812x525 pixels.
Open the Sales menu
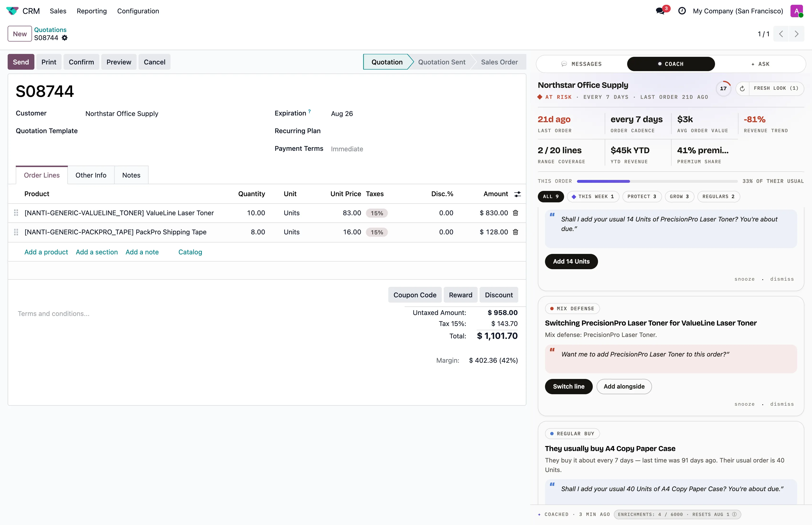[x=58, y=11]
